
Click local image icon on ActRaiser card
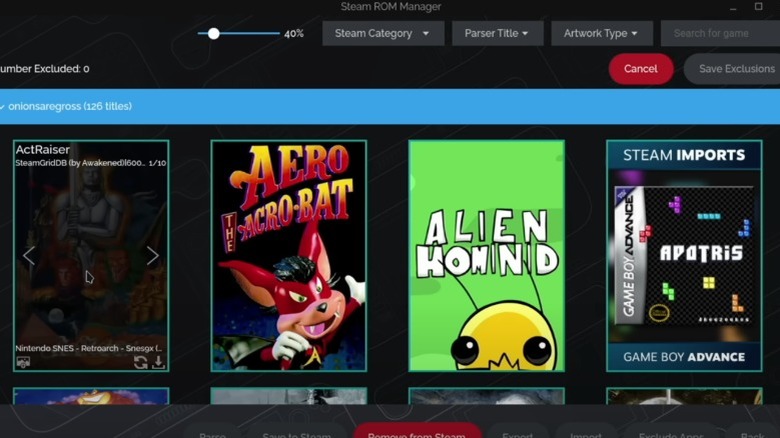tap(23, 362)
